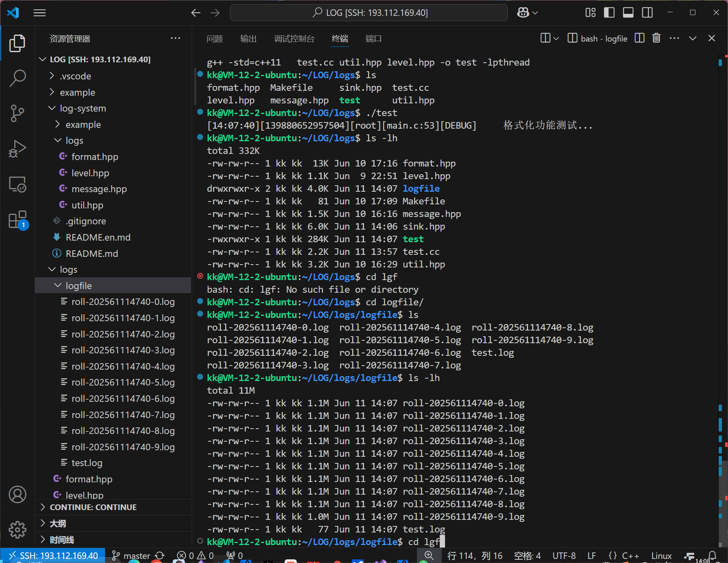The image size is (728, 563).
Task: Switch to the 输出 tab
Action: coord(248,39)
